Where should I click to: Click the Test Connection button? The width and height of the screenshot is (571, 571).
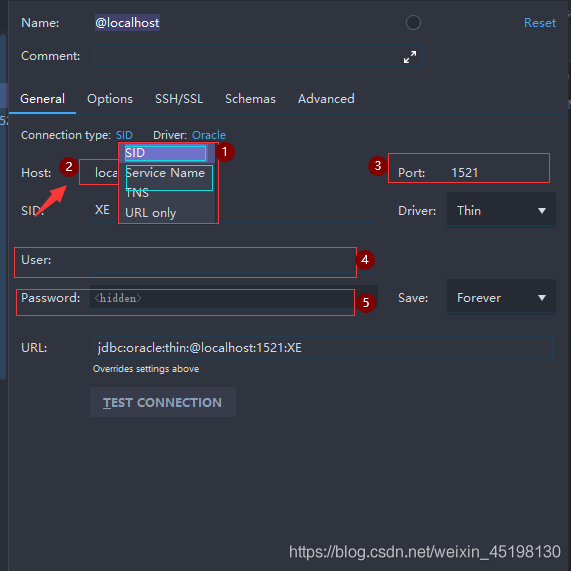[163, 402]
